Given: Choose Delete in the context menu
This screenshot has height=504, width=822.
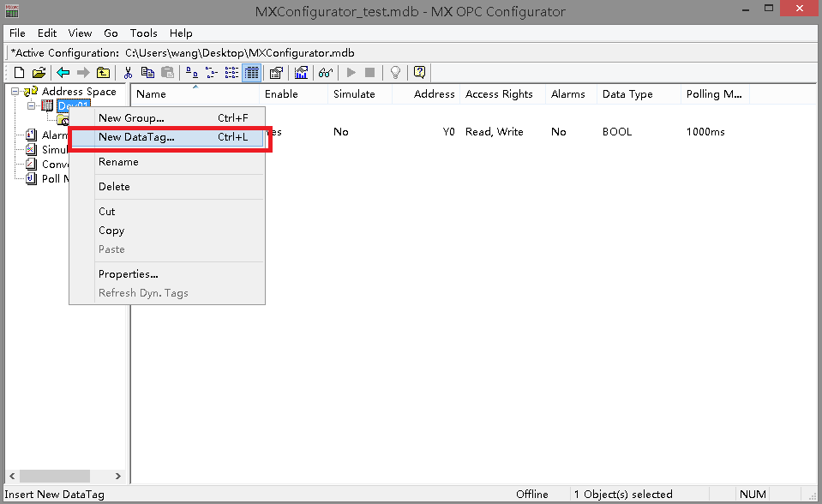Looking at the screenshot, I should coord(167,187).
